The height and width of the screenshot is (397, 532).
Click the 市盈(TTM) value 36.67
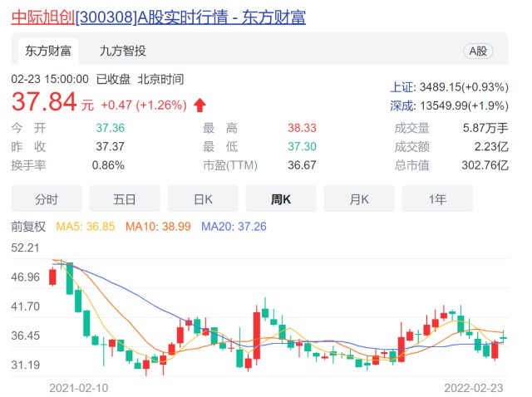[302, 165]
